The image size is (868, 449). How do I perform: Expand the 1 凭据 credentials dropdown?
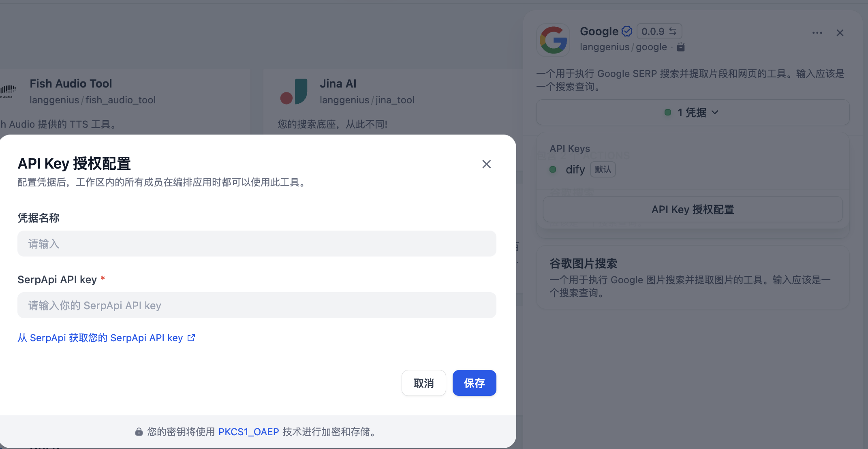tap(693, 112)
